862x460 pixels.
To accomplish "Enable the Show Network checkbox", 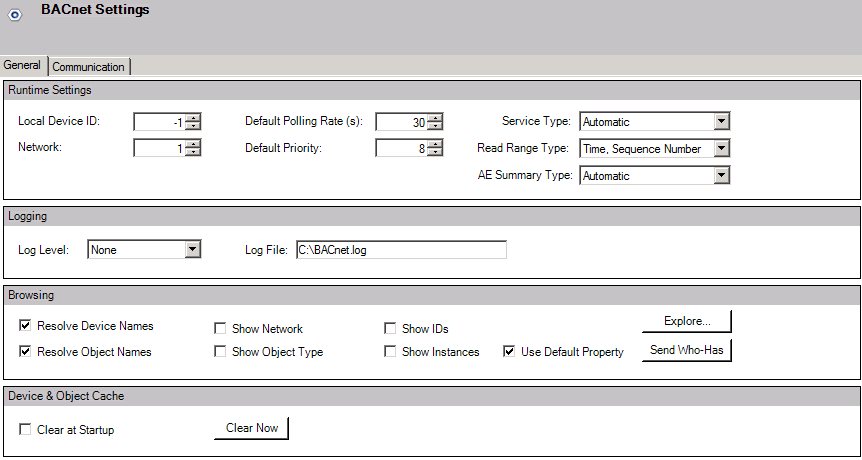I will [x=221, y=328].
